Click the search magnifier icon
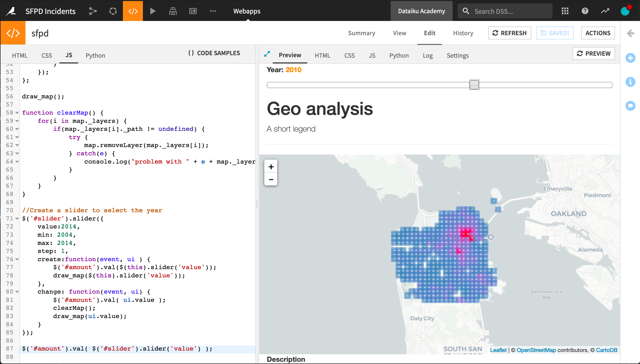Image resolution: width=640 pixels, height=364 pixels. 466,11
